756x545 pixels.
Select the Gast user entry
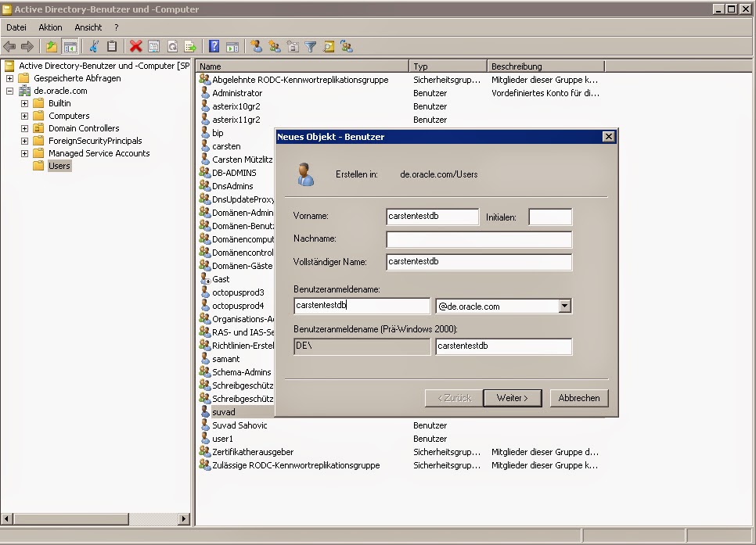pos(221,279)
